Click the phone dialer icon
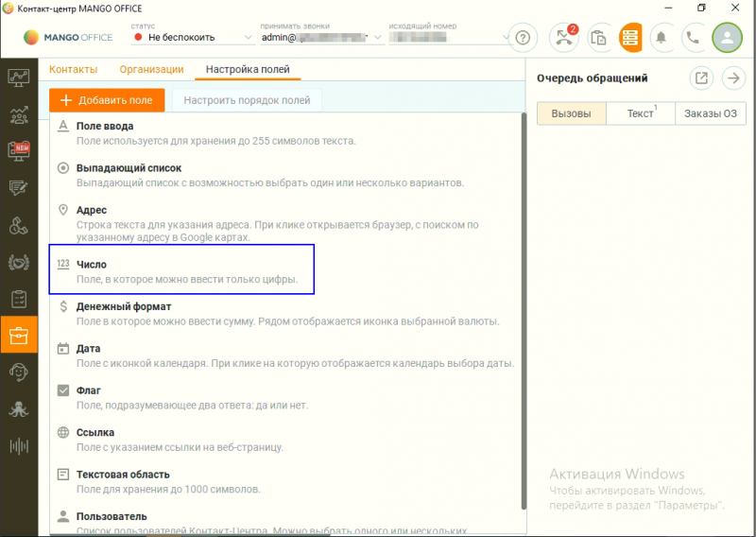Screen dimensions: 756x537 (x=694, y=38)
